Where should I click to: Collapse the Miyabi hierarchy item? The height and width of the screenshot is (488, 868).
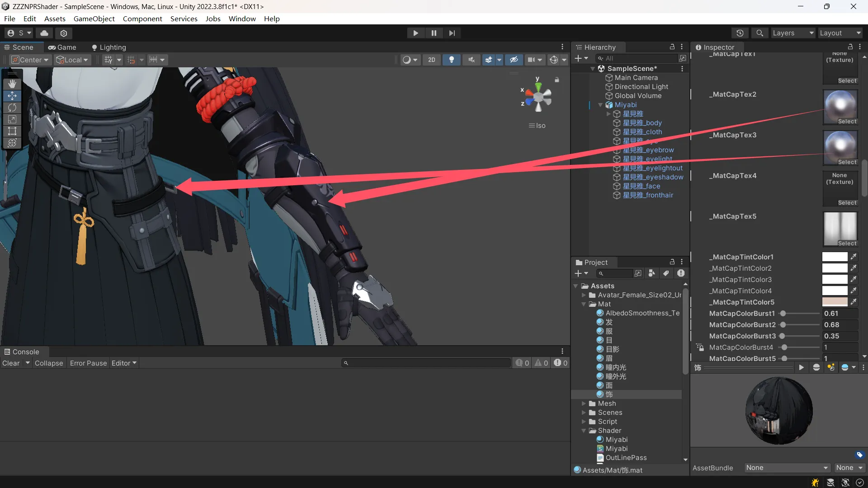click(x=600, y=105)
